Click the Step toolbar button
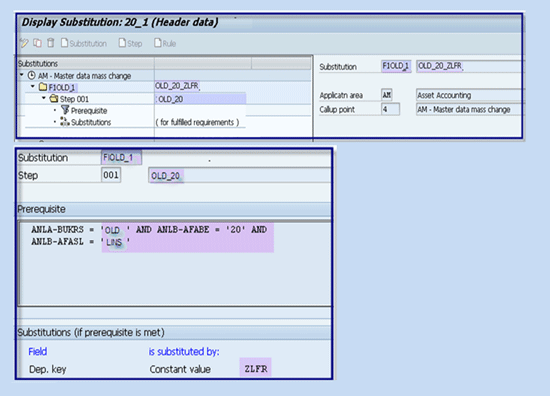This screenshot has height=396, width=550. point(130,43)
